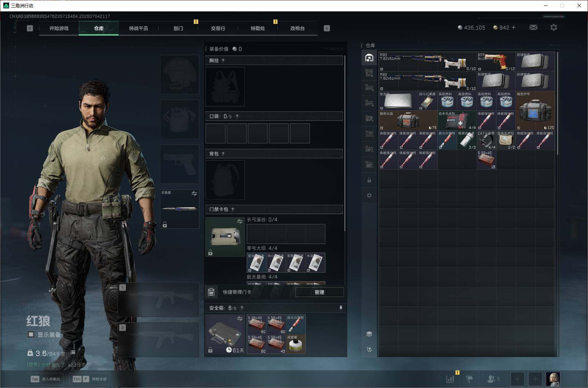Toggle the 显示装备 checkbox
This screenshot has width=588, height=388.
pos(31,334)
